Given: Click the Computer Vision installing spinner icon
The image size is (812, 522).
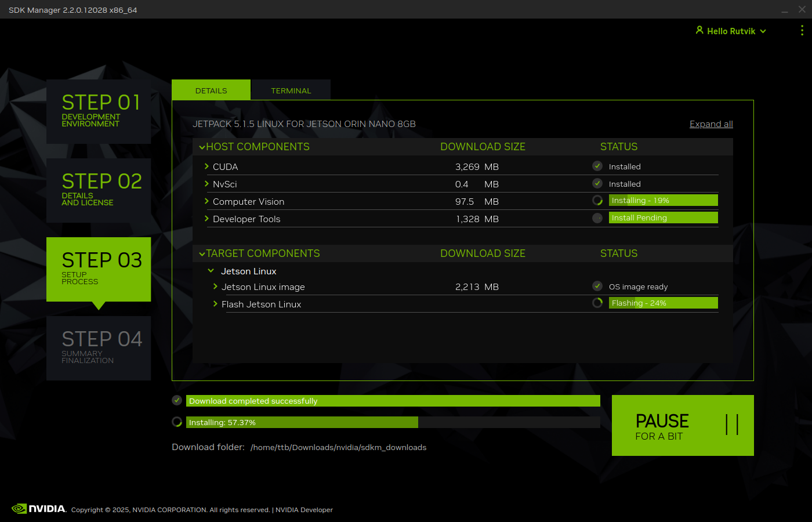Looking at the screenshot, I should pyautogui.click(x=597, y=201).
